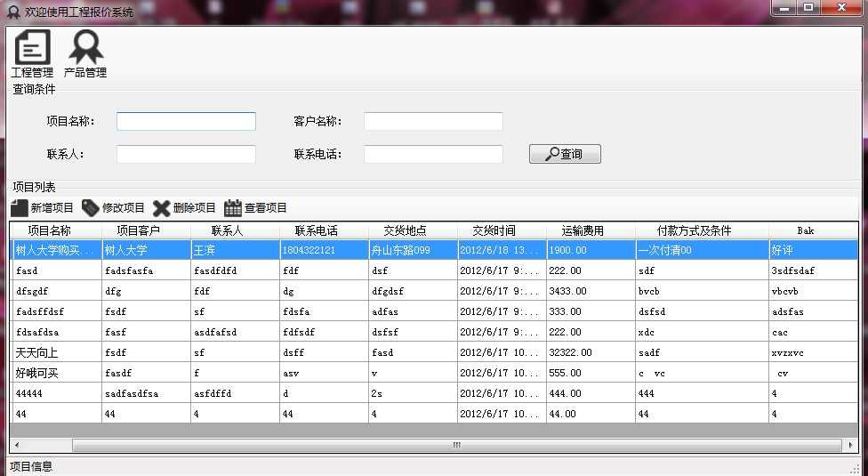868x476 pixels.
Task: Select the cell asdfafsd
Action: [236, 332]
